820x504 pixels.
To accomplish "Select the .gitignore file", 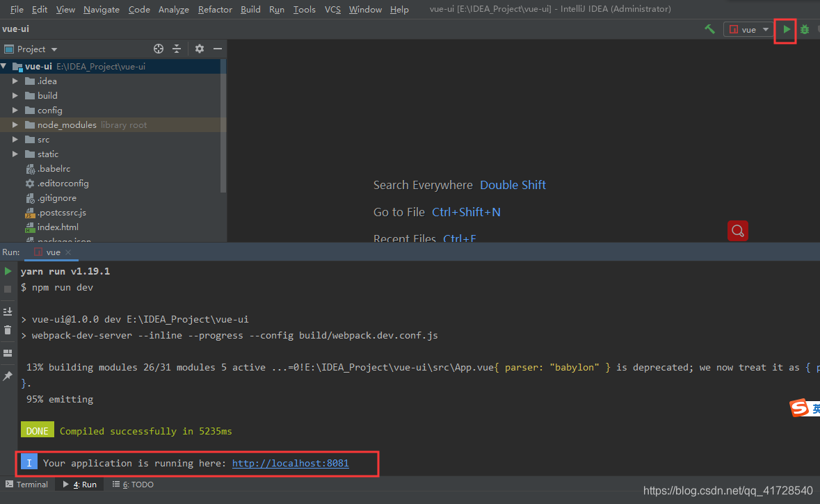I will (56, 197).
